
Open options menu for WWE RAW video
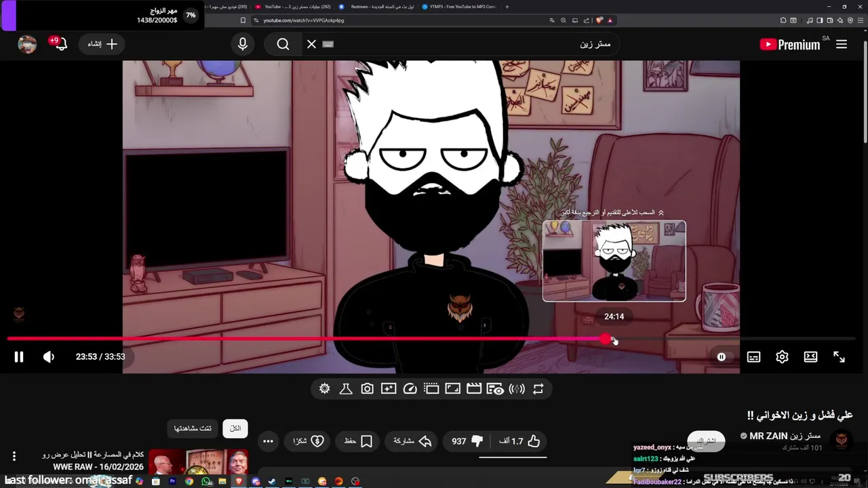pyautogui.click(x=14, y=456)
